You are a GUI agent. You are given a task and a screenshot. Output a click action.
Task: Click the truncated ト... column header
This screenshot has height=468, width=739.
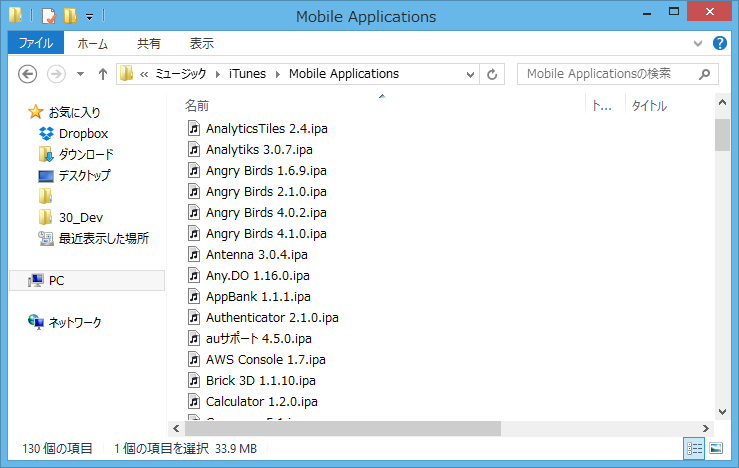[602, 106]
